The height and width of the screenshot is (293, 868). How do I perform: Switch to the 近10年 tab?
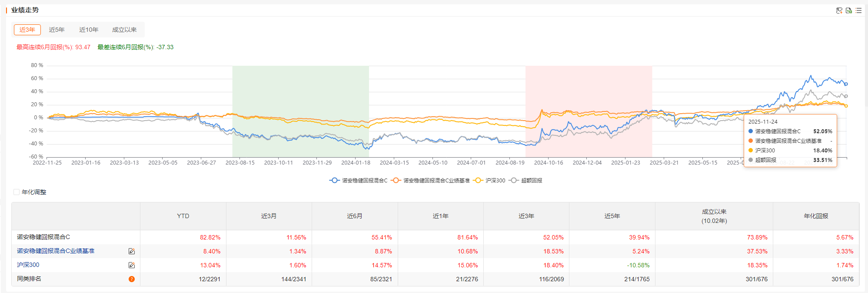click(89, 30)
